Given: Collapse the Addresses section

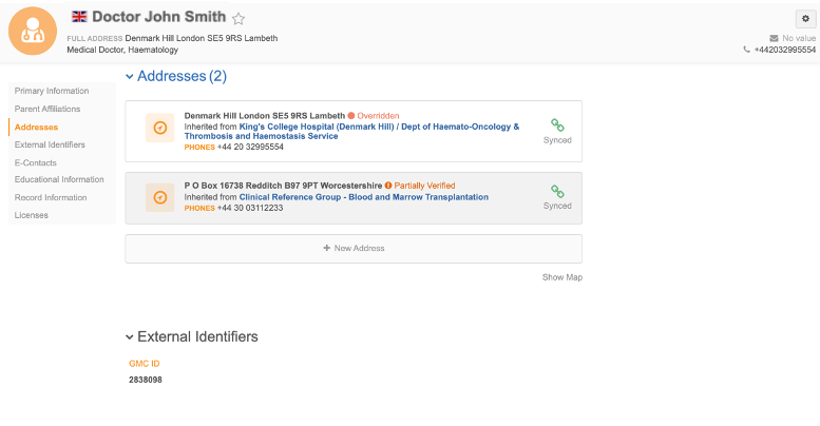Looking at the screenshot, I should tap(129, 77).
